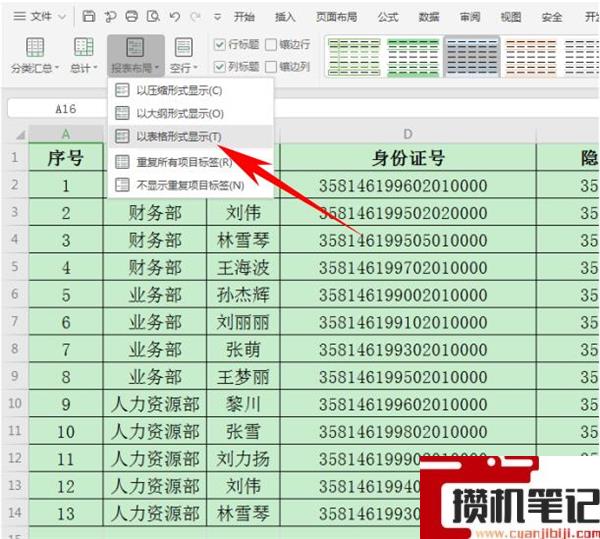This screenshot has width=600, height=539.
Task: Click cell containing 林雪琴 in row 4
Action: click(243, 239)
